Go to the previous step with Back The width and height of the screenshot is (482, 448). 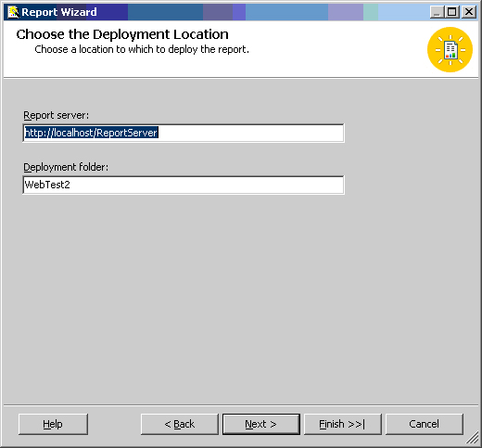180,424
